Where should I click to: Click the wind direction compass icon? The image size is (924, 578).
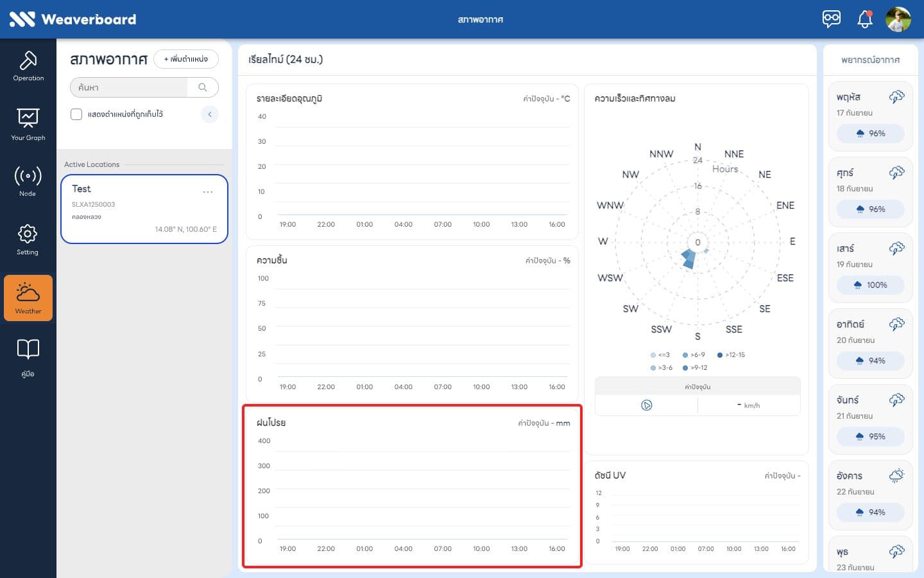point(646,405)
